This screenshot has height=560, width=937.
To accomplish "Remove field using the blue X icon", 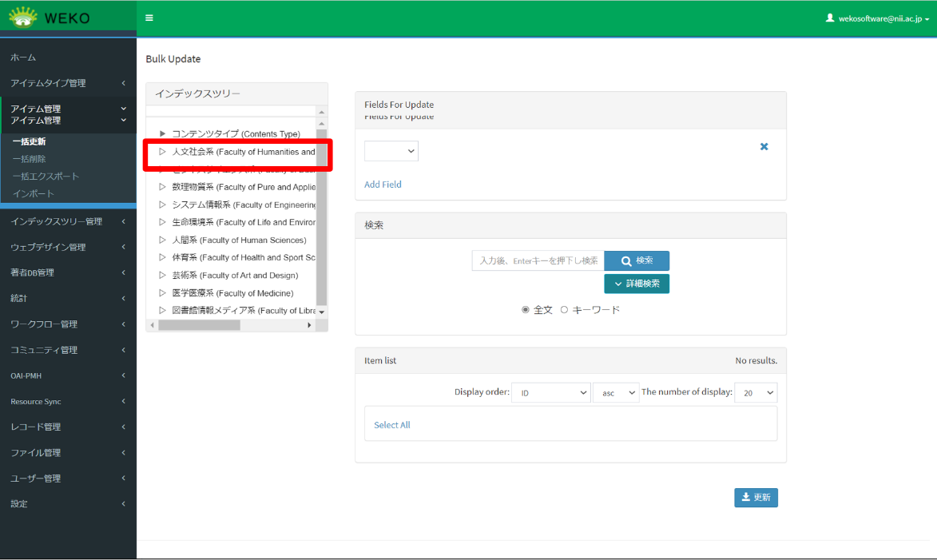I will click(764, 147).
